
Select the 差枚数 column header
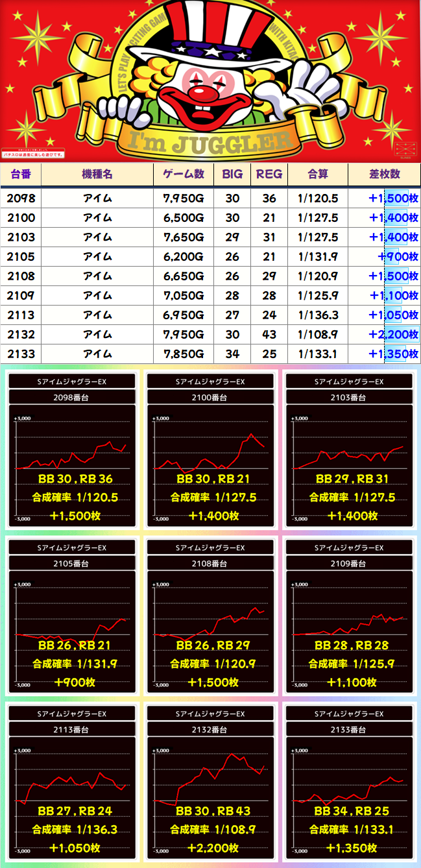pos(384,174)
